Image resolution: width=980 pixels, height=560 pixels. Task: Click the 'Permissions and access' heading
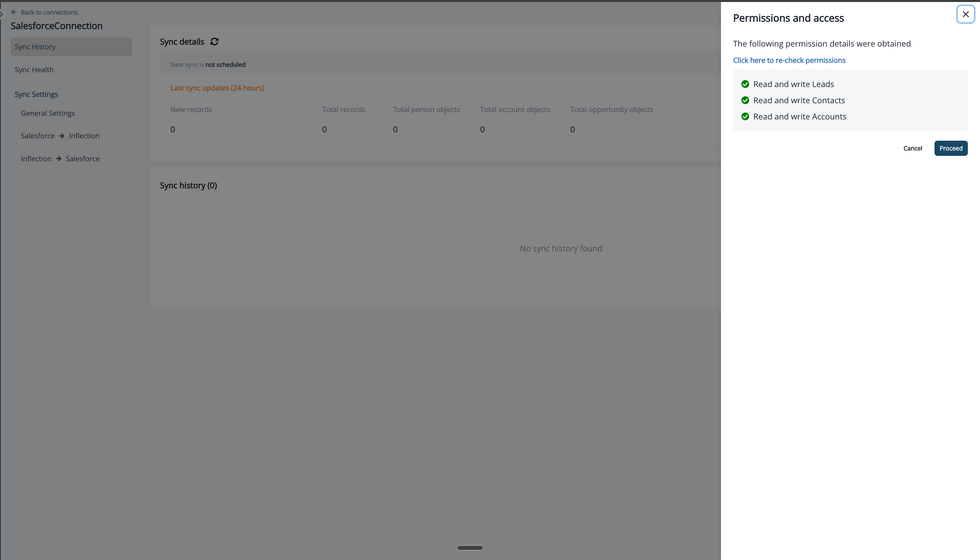(788, 18)
